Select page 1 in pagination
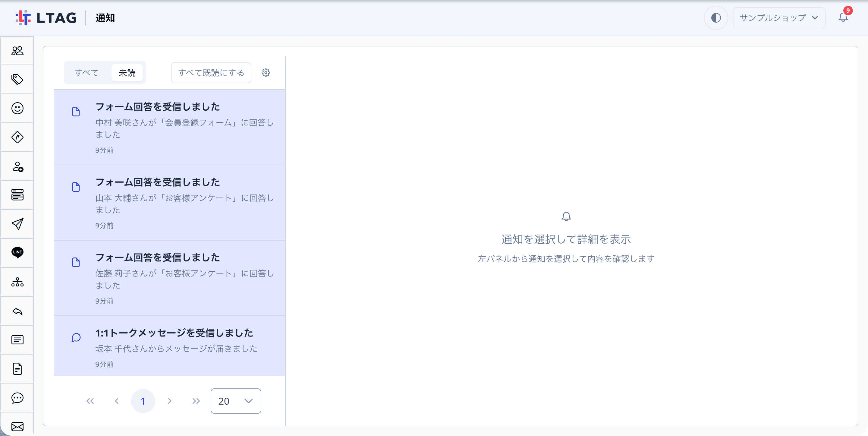 coord(143,401)
